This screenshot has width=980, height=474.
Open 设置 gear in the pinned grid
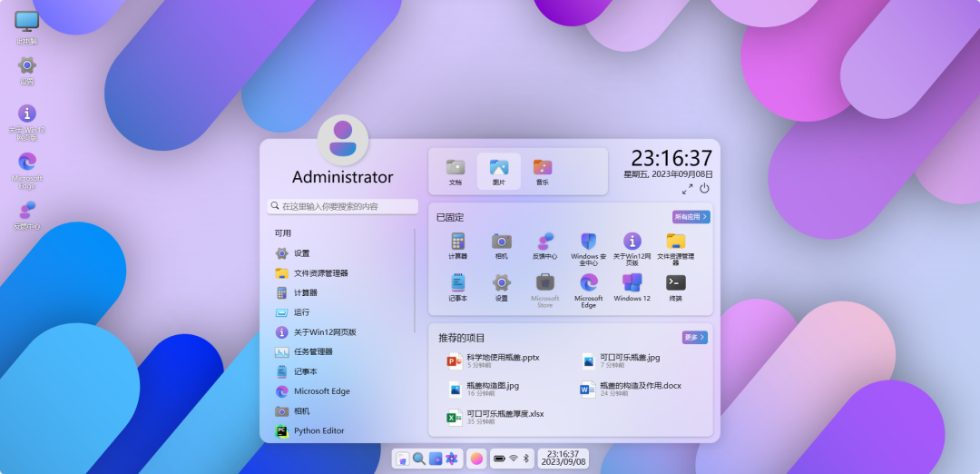[501, 288]
